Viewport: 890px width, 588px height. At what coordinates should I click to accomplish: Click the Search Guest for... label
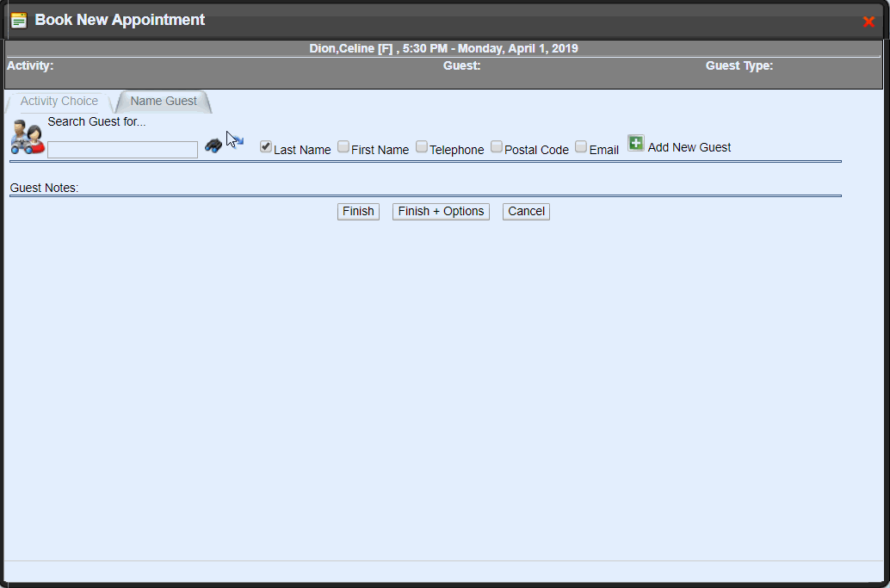click(x=96, y=122)
